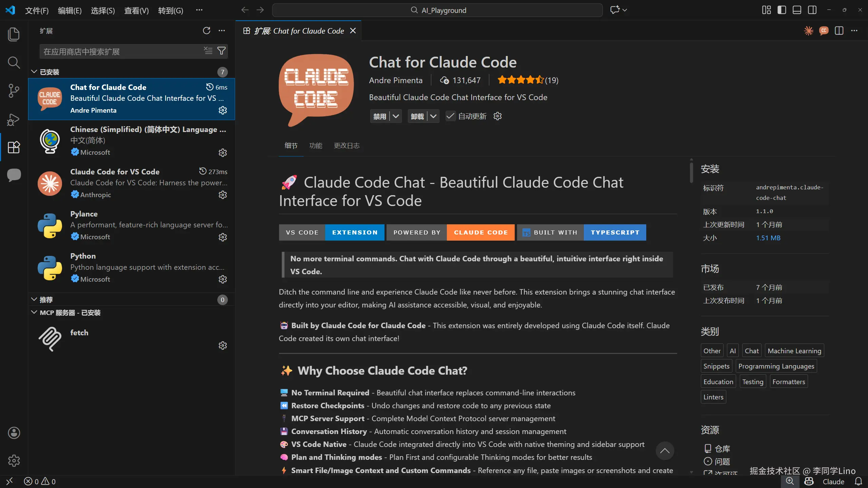Click the Machine Learning category tag
This screenshot has height=488, width=868.
[794, 351]
